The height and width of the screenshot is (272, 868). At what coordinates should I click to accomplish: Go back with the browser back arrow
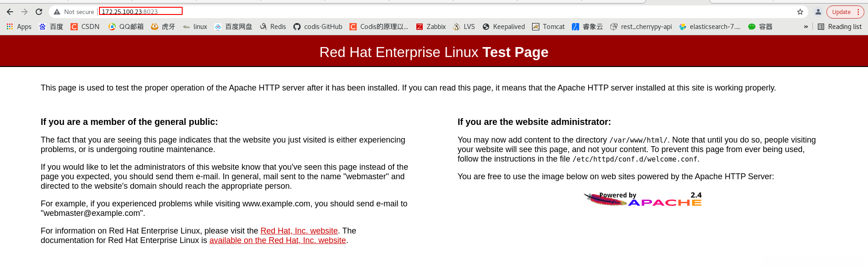point(10,12)
